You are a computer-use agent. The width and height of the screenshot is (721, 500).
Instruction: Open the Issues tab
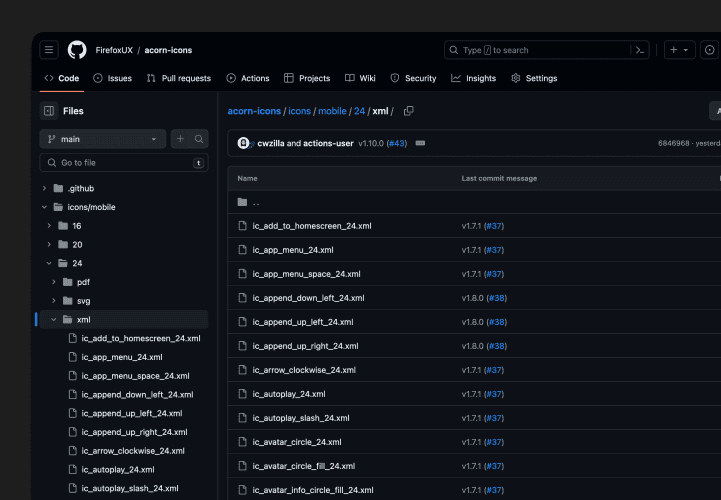113,78
